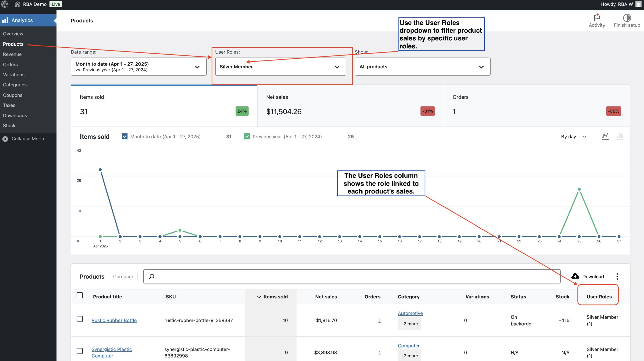Open the By day interval dropdown

coord(573,137)
